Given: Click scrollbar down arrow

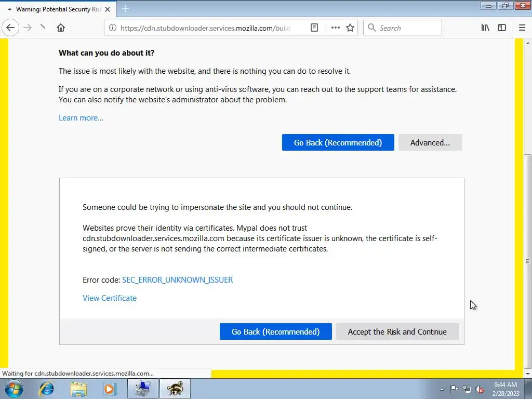Looking at the screenshot, I should [x=528, y=374].
